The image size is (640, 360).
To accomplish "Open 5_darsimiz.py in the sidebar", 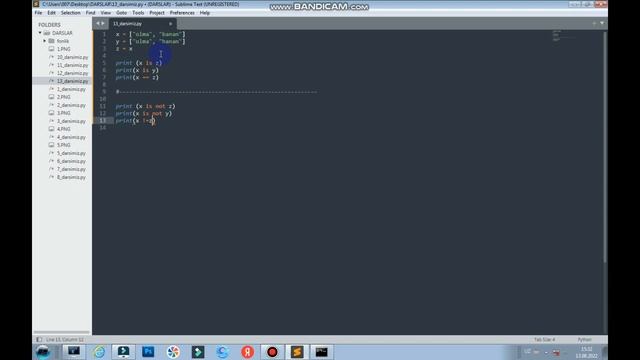I will [x=71, y=153].
